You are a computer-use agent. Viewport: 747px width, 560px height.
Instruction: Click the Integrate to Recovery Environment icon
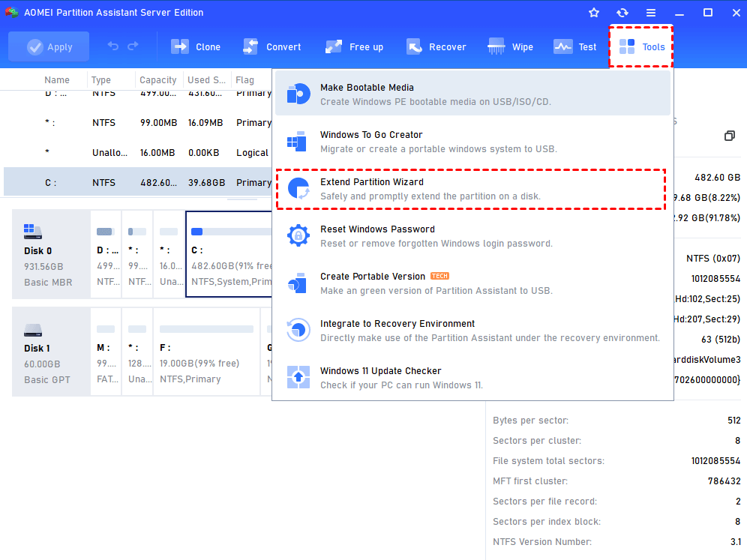(x=298, y=330)
